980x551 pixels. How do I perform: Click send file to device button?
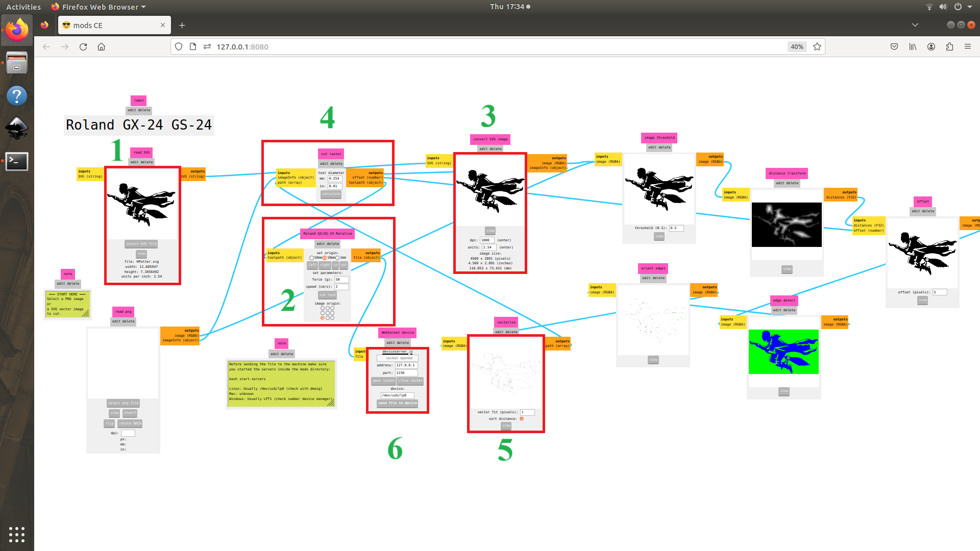pyautogui.click(x=398, y=403)
